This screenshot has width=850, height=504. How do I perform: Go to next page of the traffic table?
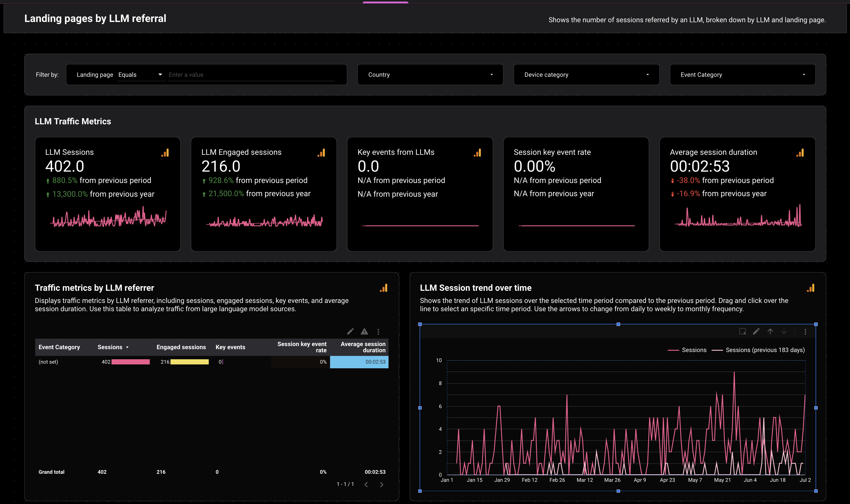point(381,484)
